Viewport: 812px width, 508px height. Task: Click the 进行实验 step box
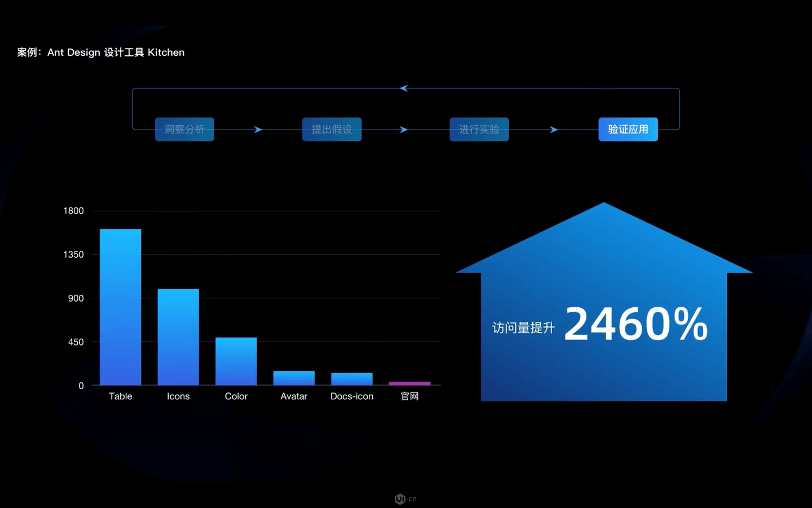coord(479,129)
